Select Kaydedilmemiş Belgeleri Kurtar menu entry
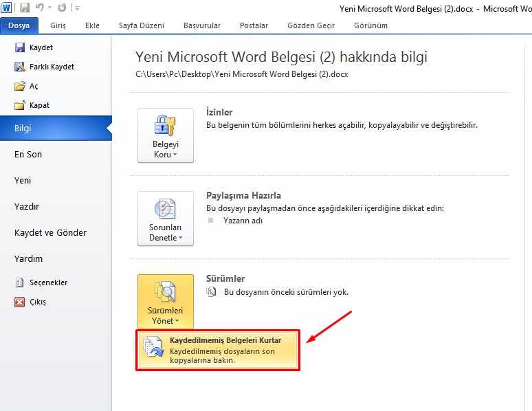 point(217,351)
